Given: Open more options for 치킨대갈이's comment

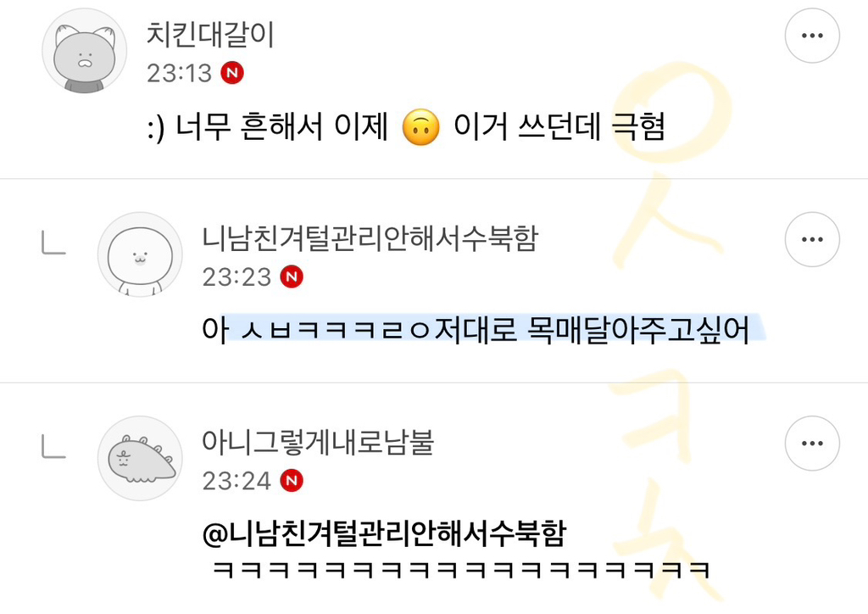Looking at the screenshot, I should click(x=812, y=36).
